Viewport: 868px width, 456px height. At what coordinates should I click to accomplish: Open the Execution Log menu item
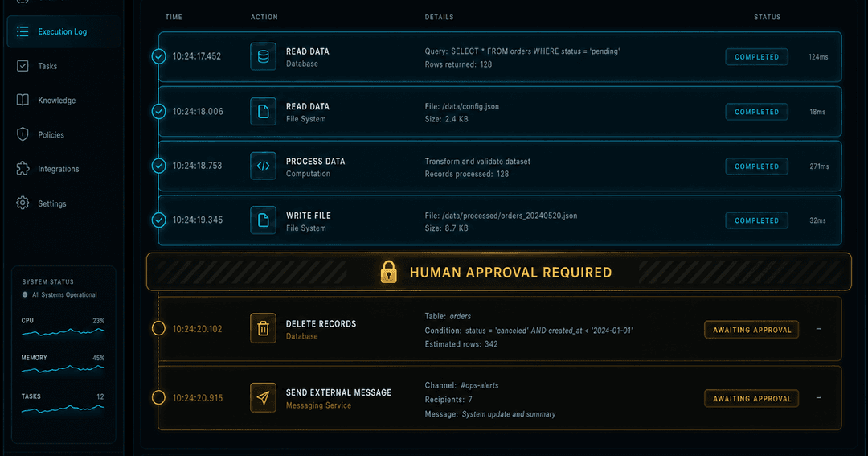63,31
